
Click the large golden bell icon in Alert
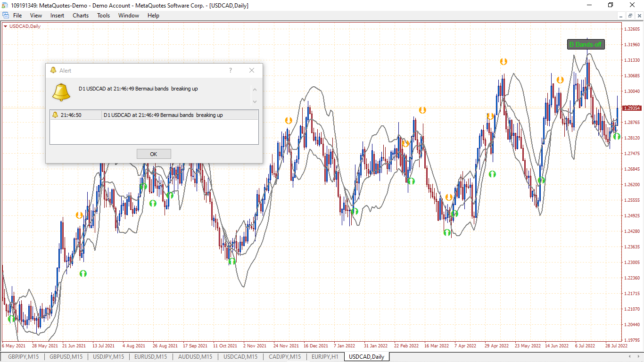click(x=61, y=92)
